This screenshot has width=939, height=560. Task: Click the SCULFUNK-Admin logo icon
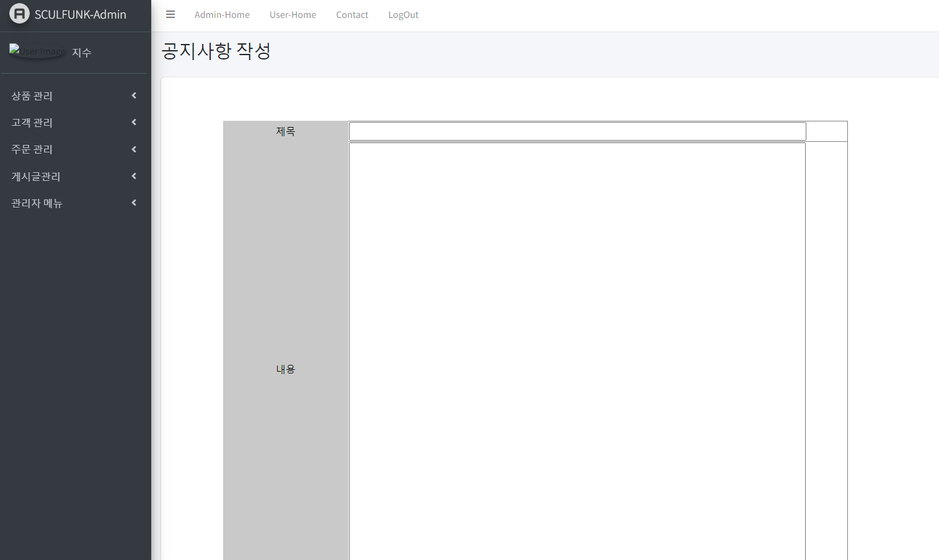click(x=19, y=14)
